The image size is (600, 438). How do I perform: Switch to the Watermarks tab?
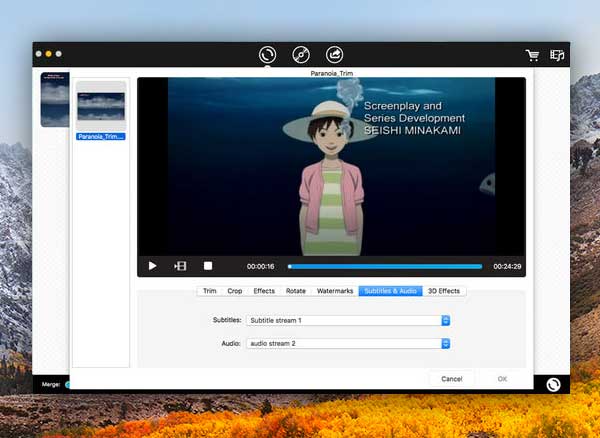click(335, 291)
